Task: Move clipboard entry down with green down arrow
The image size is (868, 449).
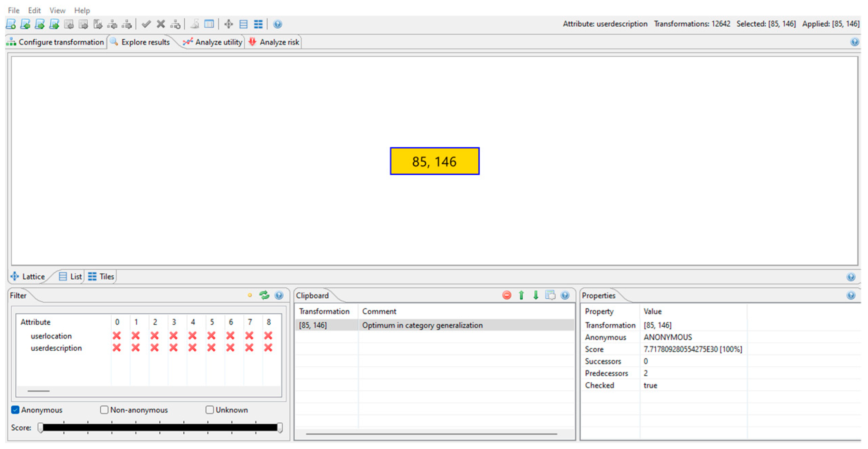Action: pyautogui.click(x=536, y=295)
